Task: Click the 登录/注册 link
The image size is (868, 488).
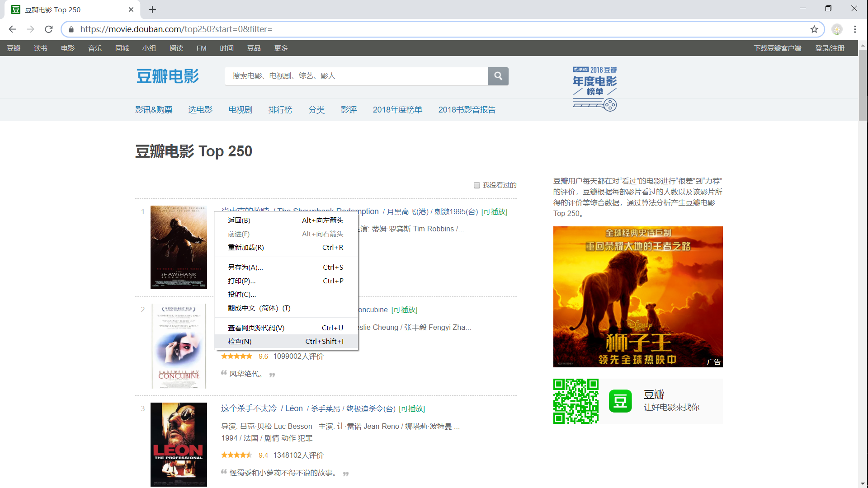Action: coord(830,48)
